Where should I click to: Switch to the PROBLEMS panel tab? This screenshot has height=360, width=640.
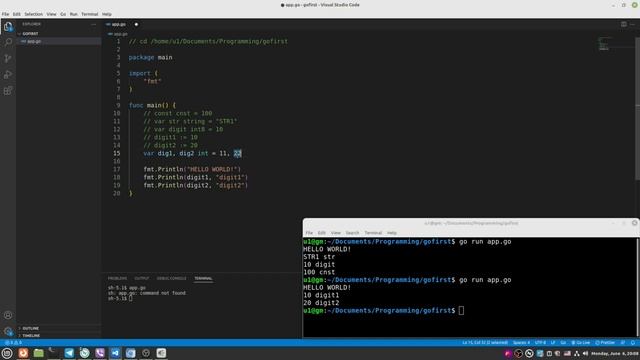coord(117,278)
